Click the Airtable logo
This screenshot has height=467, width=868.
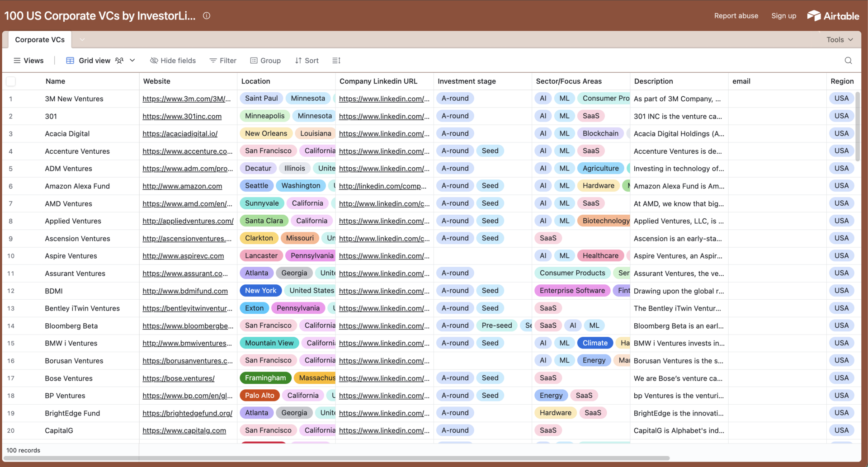click(833, 16)
